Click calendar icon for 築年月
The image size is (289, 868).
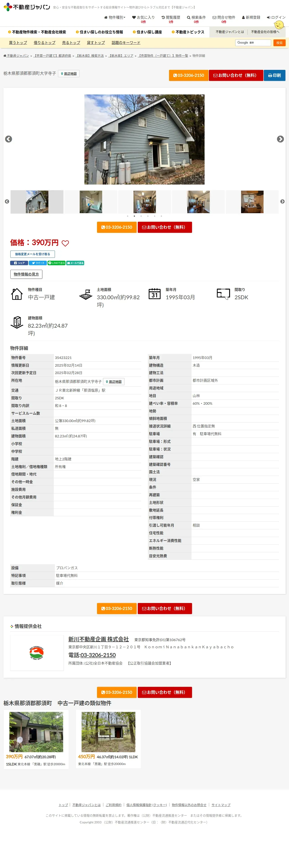[x=154, y=294]
